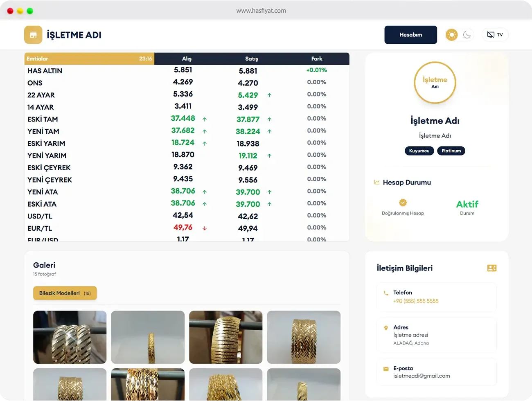Open third gallery photo of wide bangle
The image size is (532, 401).
coord(225,337)
